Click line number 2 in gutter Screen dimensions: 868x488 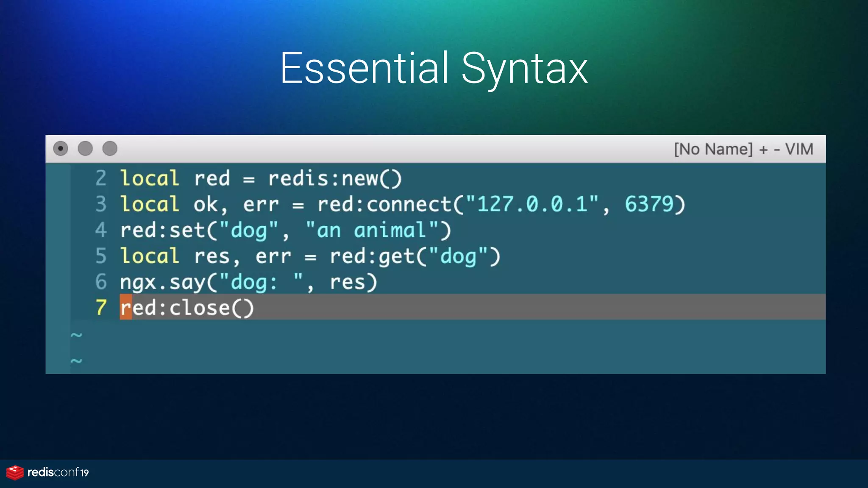point(101,178)
